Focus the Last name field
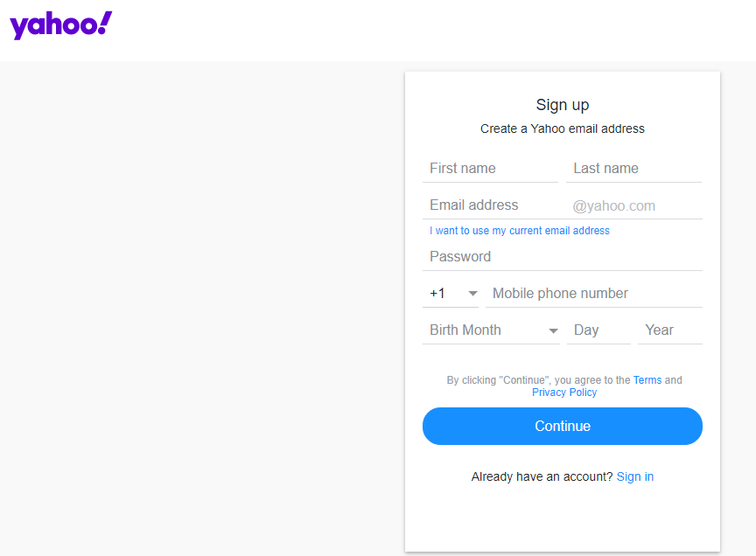The width and height of the screenshot is (756, 556). click(633, 168)
